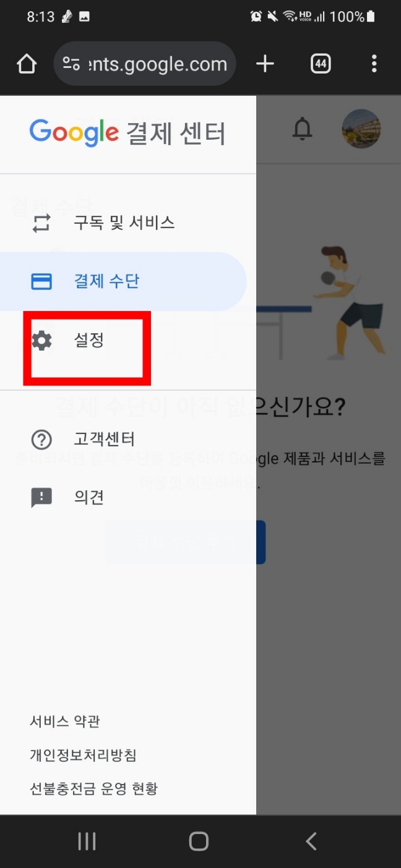Click the gear icon next to 설정
Viewport: 401px width, 868px height.
click(x=41, y=340)
